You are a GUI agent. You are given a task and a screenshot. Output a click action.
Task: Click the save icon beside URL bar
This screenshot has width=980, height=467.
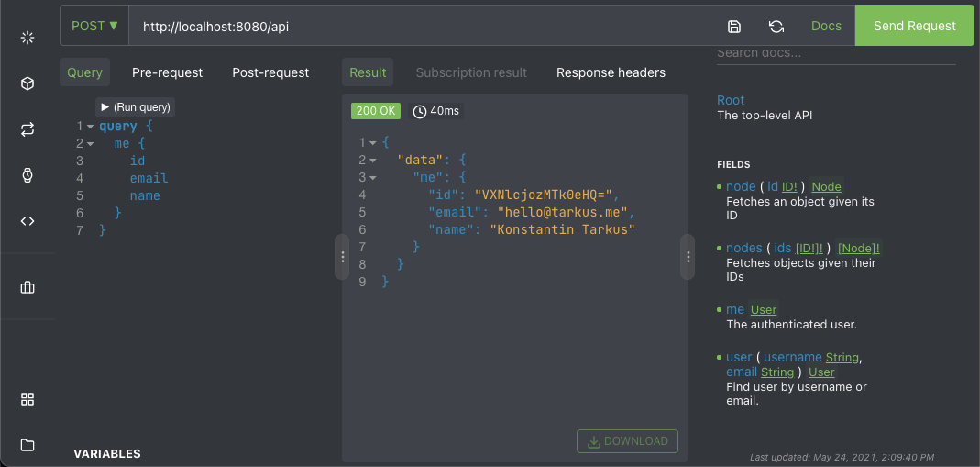tap(734, 27)
